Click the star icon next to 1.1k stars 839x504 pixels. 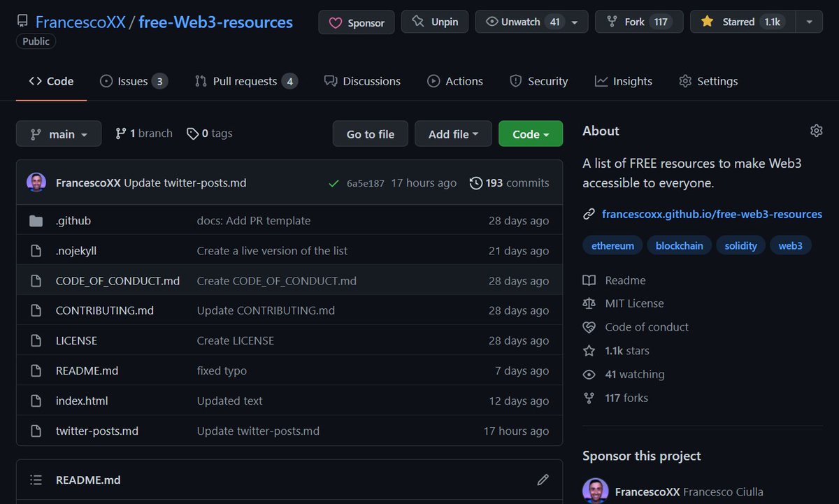click(589, 351)
